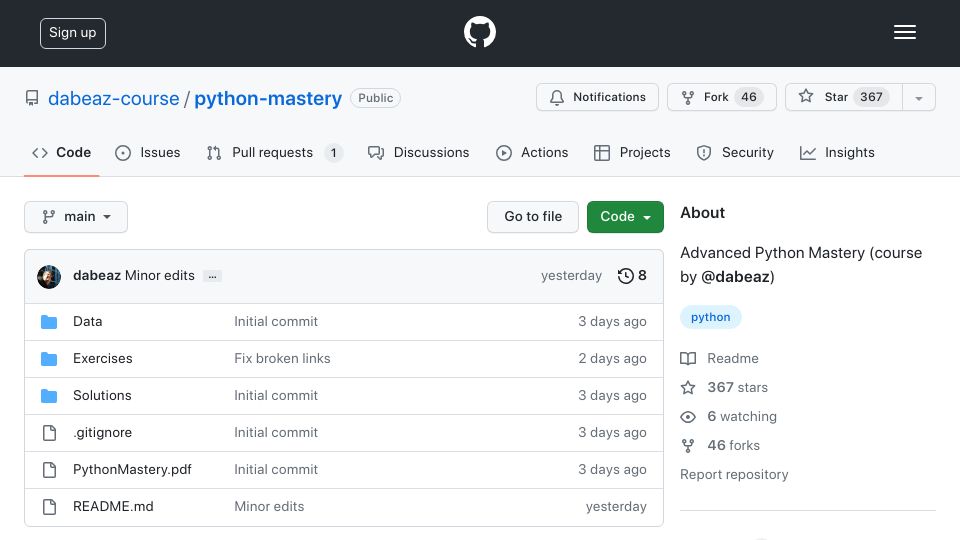This screenshot has width=960, height=540.
Task: Click '2 days ago' in Exercises row
Action: click(x=612, y=358)
